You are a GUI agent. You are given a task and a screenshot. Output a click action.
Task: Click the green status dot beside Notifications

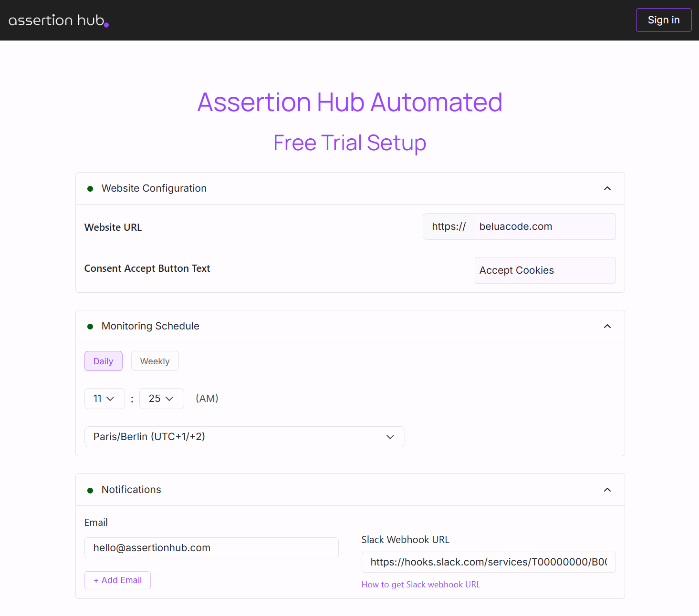90,490
